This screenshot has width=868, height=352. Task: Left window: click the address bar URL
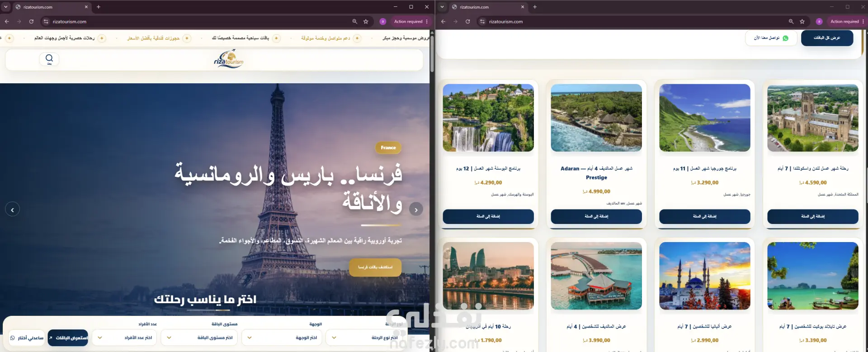70,21
